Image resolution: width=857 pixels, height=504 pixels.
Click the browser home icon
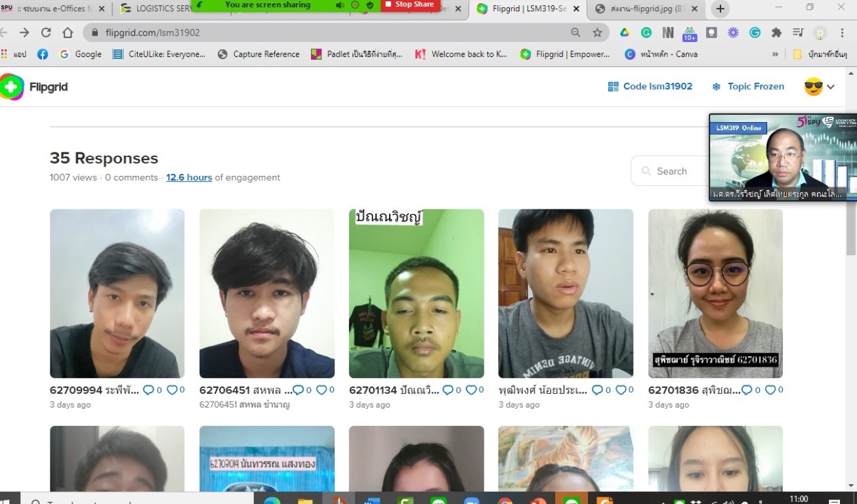68,33
